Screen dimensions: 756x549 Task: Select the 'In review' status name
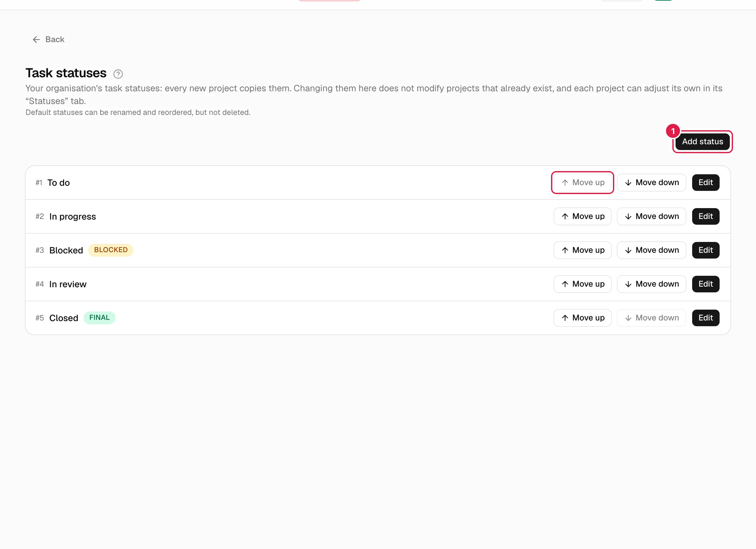click(68, 284)
